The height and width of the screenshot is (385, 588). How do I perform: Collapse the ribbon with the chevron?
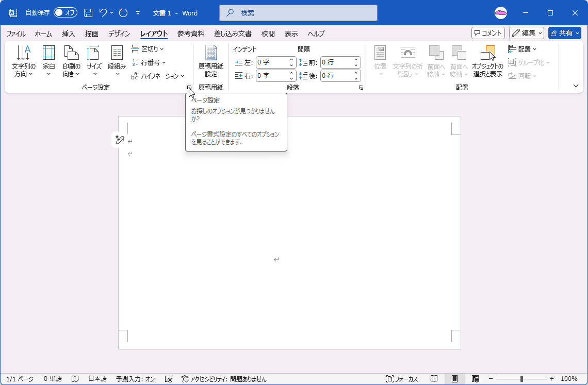[x=576, y=86]
